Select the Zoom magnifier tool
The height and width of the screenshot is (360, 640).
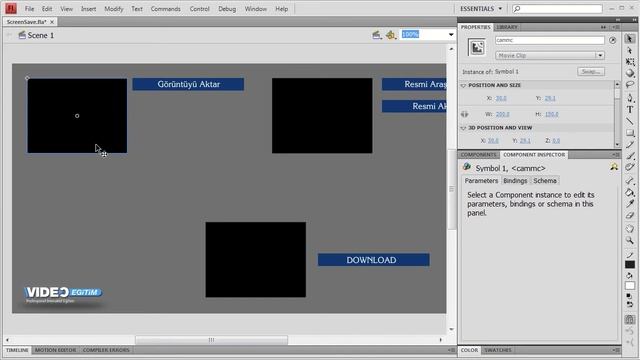[x=630, y=240]
